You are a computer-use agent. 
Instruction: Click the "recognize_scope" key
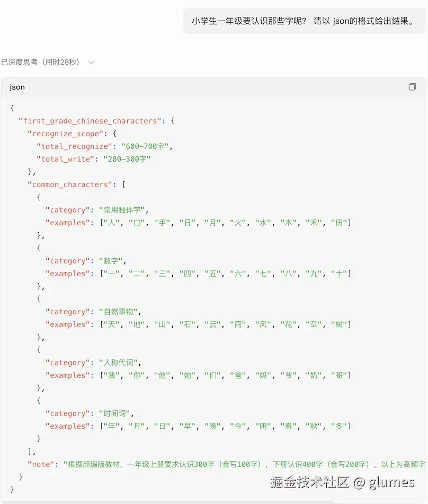click(x=66, y=134)
